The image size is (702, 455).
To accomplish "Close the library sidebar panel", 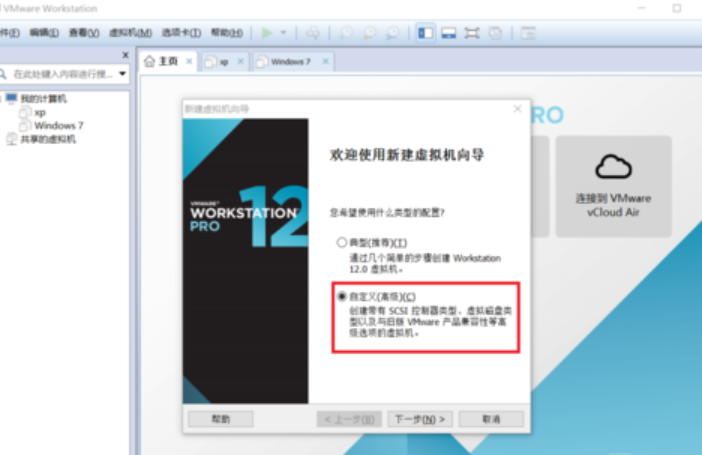I will [125, 55].
